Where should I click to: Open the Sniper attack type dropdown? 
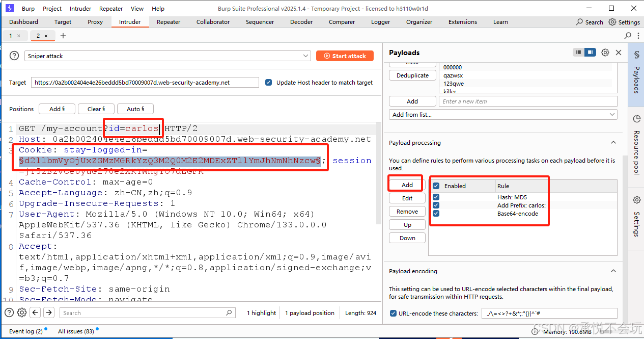point(167,56)
